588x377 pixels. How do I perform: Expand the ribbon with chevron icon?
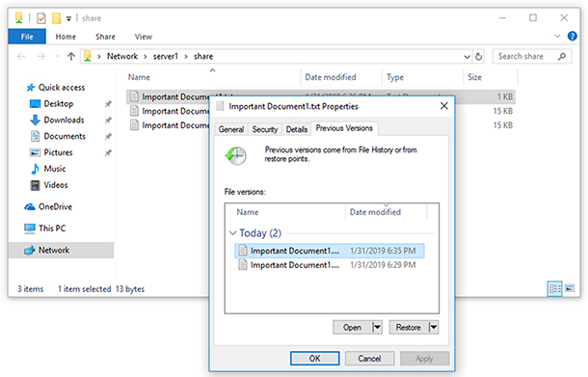[x=557, y=36]
